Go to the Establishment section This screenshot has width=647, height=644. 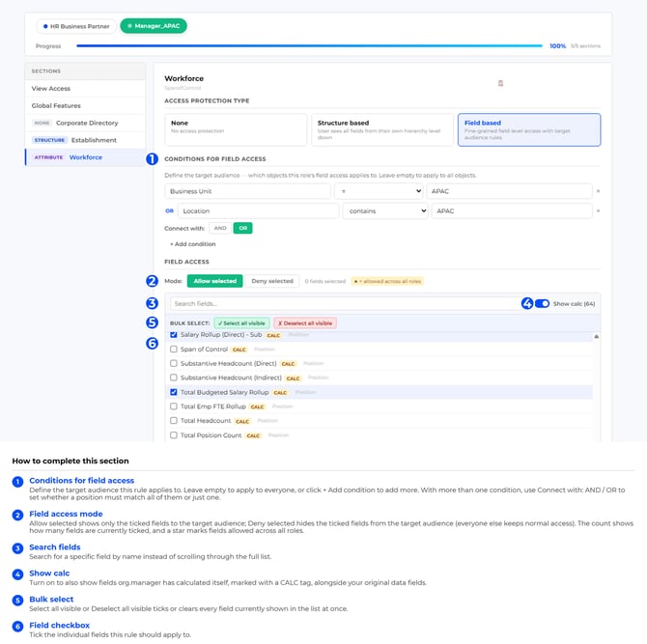85,140
